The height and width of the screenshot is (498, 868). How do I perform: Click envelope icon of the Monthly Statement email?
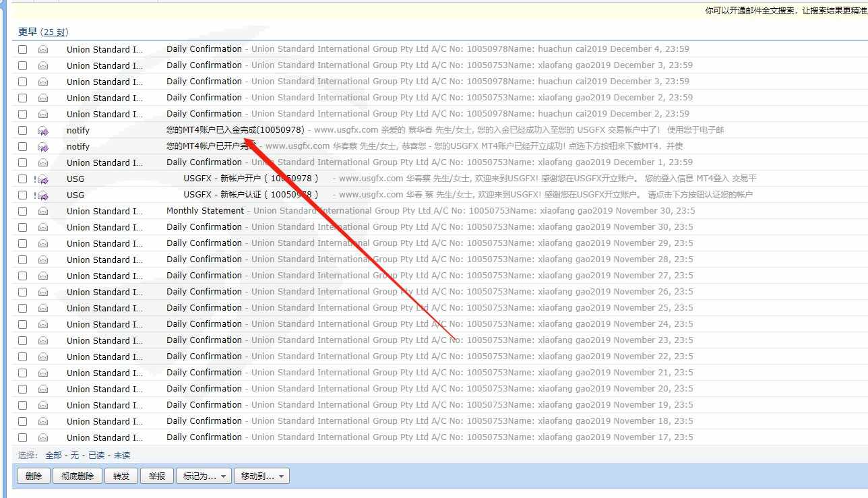[x=43, y=211]
